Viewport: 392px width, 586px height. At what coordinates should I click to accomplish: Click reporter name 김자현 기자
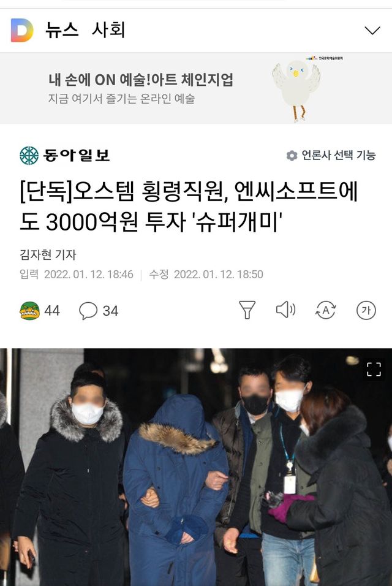click(x=48, y=255)
